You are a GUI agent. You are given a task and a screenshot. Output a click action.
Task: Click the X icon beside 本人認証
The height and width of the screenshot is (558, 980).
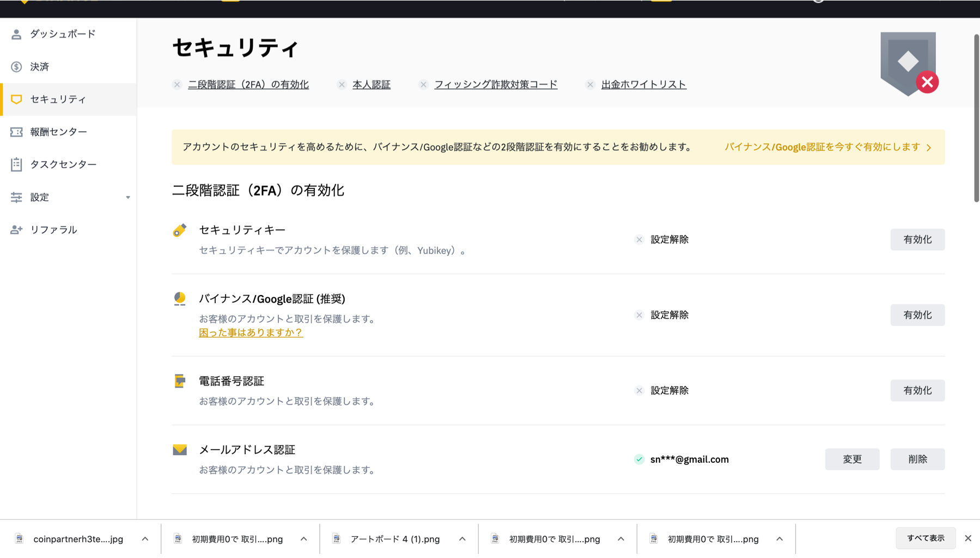[342, 84]
